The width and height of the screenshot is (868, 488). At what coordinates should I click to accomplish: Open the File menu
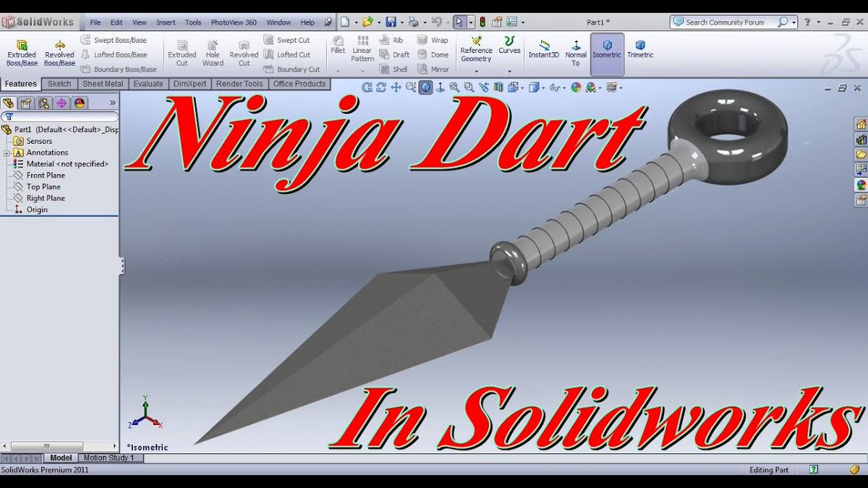pyautogui.click(x=95, y=22)
